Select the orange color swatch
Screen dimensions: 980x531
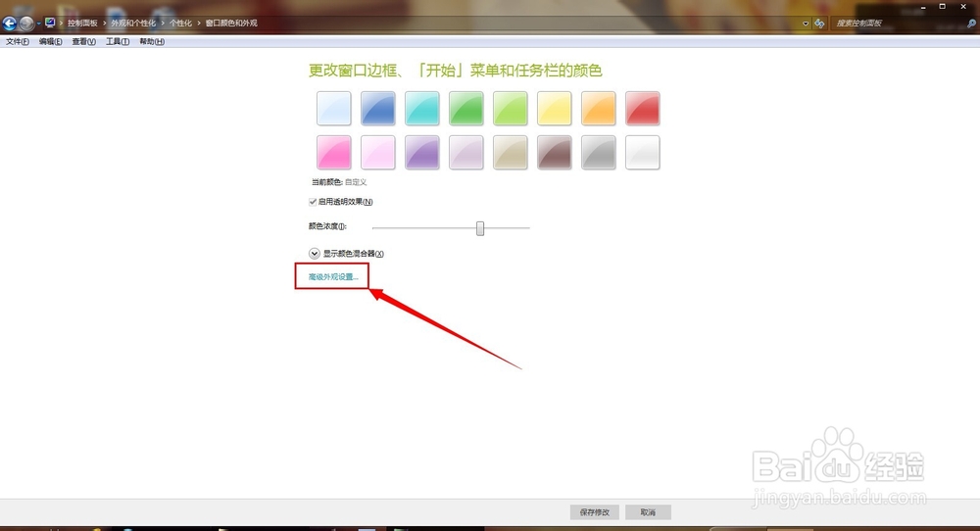[598, 108]
